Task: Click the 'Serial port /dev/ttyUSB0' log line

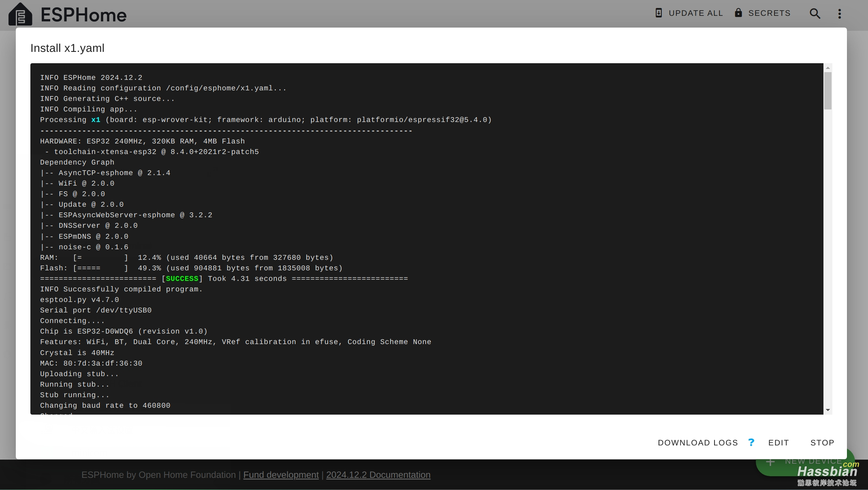Action: 96,310
